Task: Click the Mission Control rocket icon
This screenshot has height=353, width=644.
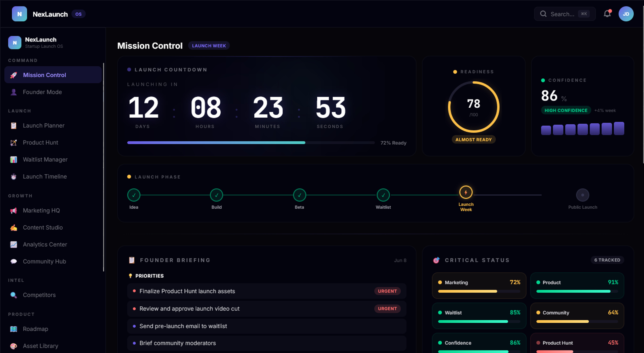Action: pyautogui.click(x=14, y=75)
